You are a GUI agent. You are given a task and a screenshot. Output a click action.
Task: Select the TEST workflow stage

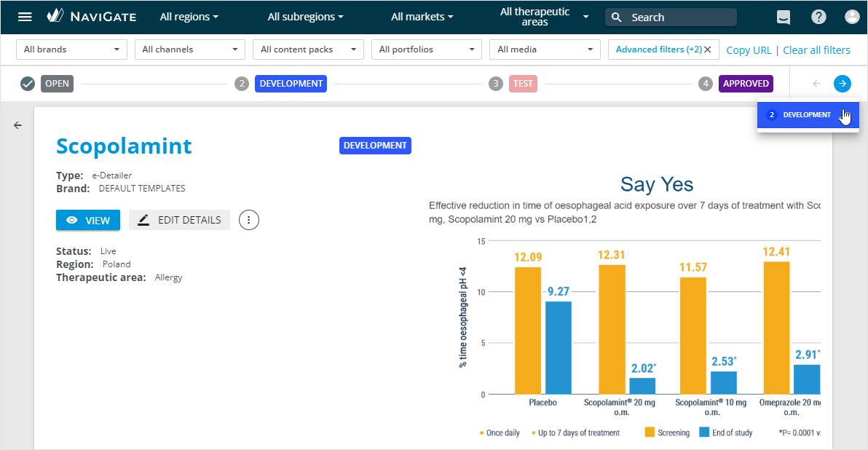click(x=523, y=84)
